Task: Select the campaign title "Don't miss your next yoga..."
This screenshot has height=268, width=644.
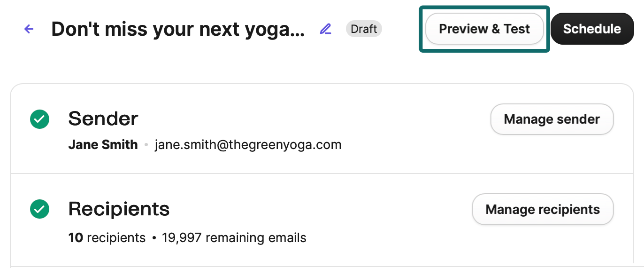Action: (x=178, y=29)
